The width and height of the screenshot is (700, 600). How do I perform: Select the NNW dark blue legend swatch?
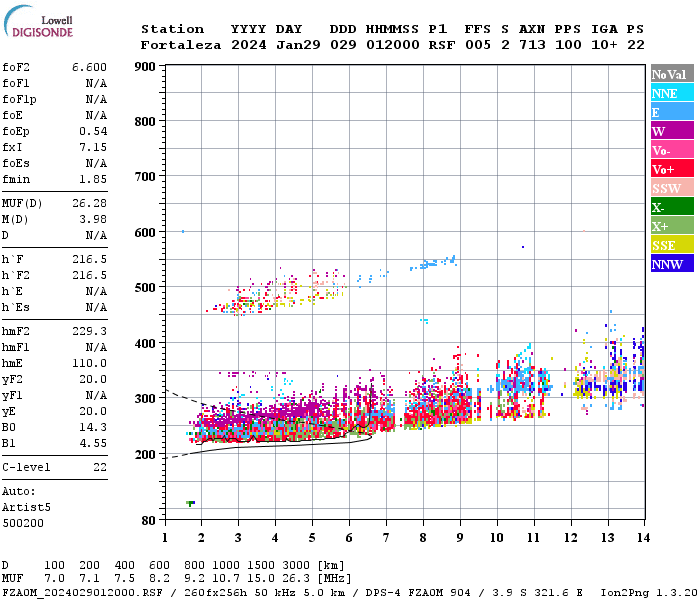pyautogui.click(x=672, y=263)
